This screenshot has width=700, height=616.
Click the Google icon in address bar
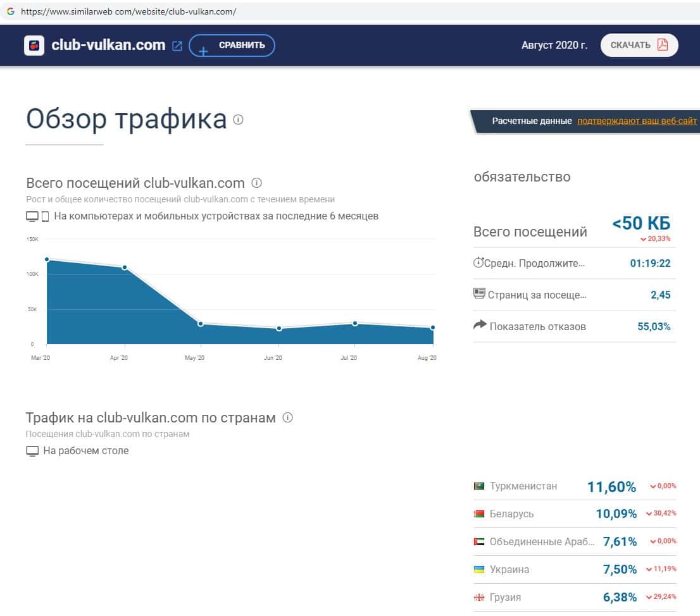click(x=10, y=11)
